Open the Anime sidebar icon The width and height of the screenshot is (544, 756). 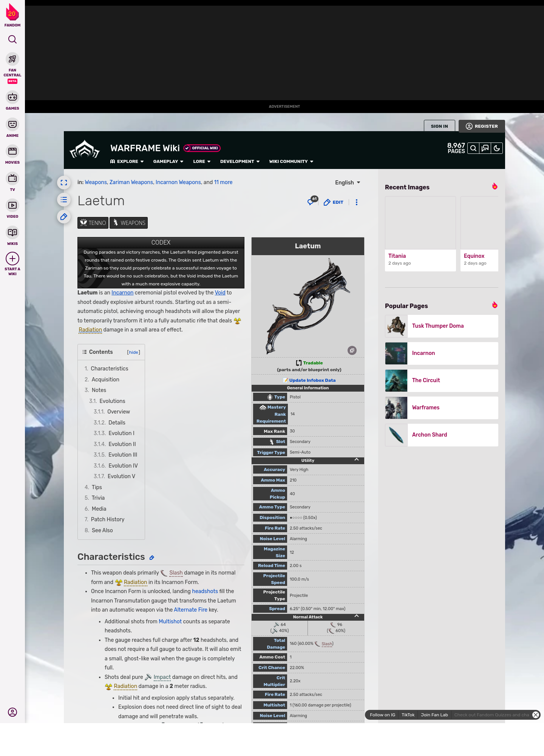(12, 124)
